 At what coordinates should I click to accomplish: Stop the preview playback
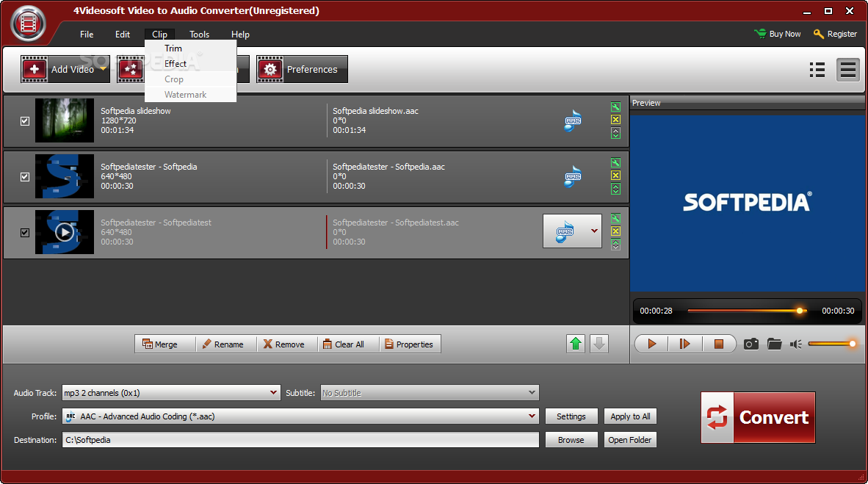coord(718,344)
